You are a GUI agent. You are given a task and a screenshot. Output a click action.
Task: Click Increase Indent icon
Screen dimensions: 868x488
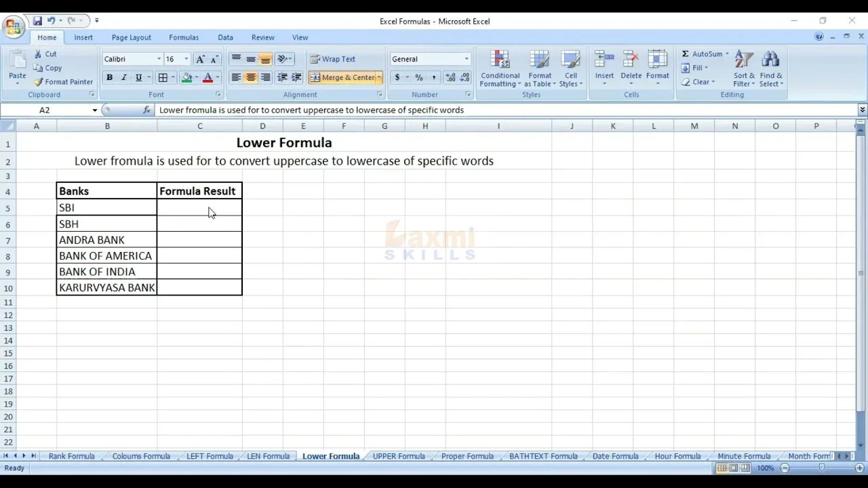pos(296,77)
